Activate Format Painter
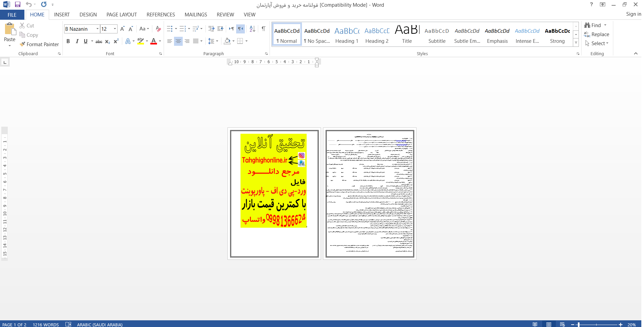 (39, 44)
